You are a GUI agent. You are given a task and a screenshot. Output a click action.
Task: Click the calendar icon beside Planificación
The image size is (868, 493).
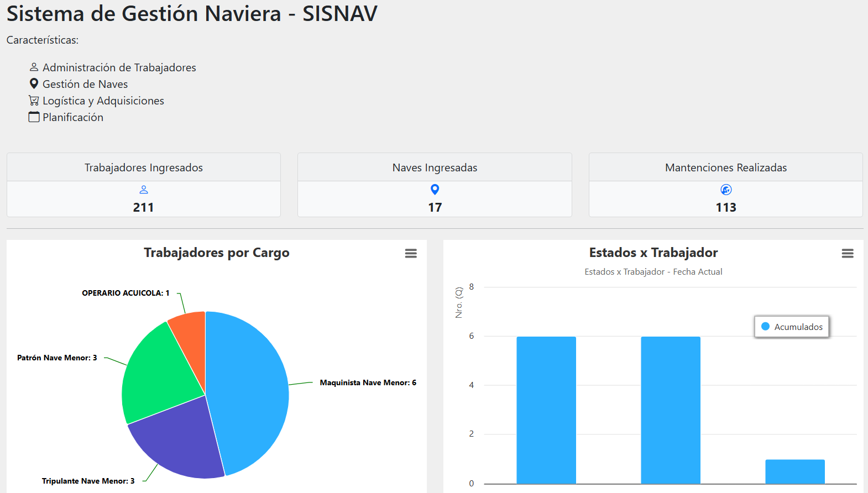click(34, 117)
